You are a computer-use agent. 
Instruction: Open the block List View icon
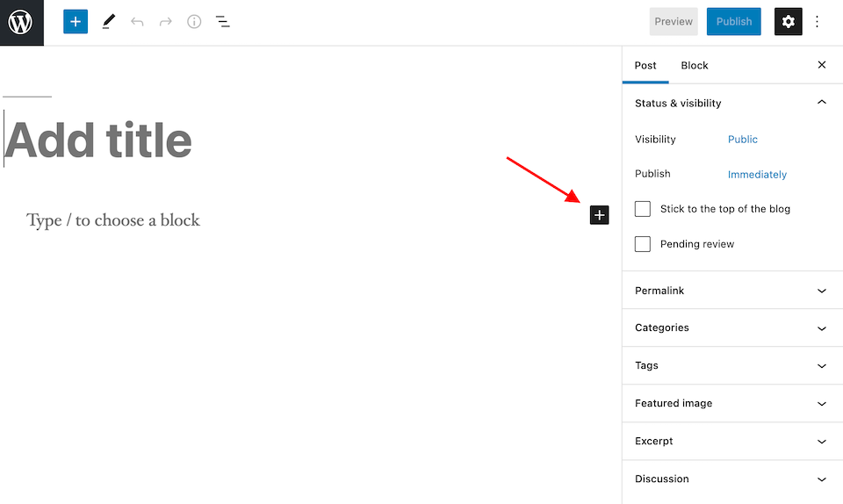click(x=223, y=22)
